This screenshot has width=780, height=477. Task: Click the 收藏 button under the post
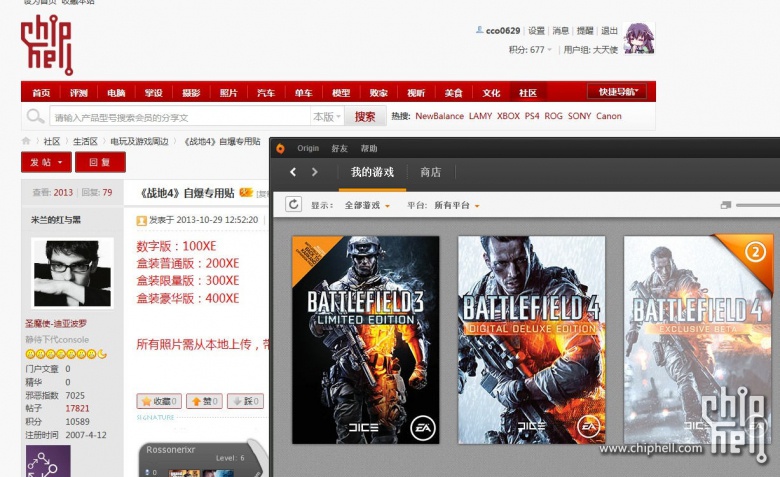pos(159,401)
